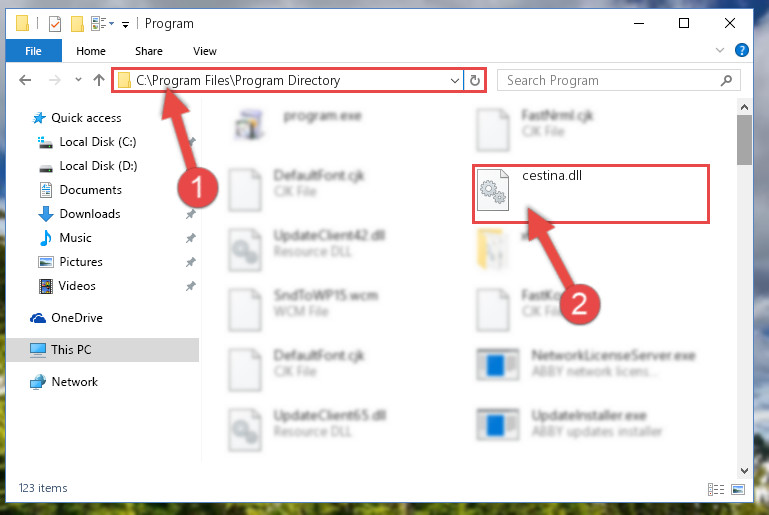Click the Refresh button in address bar
Viewport: 769px width, 515px height.
(x=474, y=80)
